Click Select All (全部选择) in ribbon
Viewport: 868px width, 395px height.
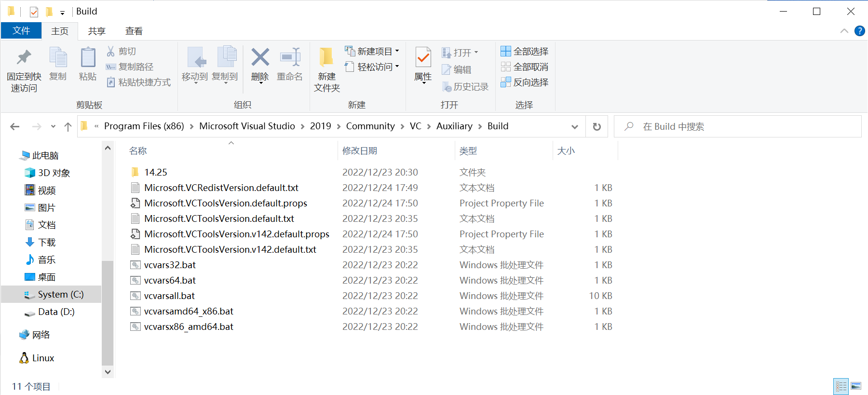525,51
